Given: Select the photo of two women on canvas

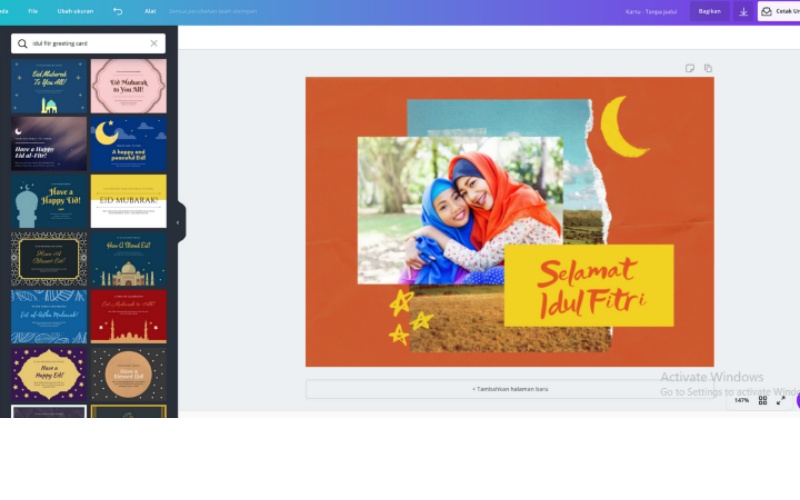Looking at the screenshot, I should coord(460,210).
